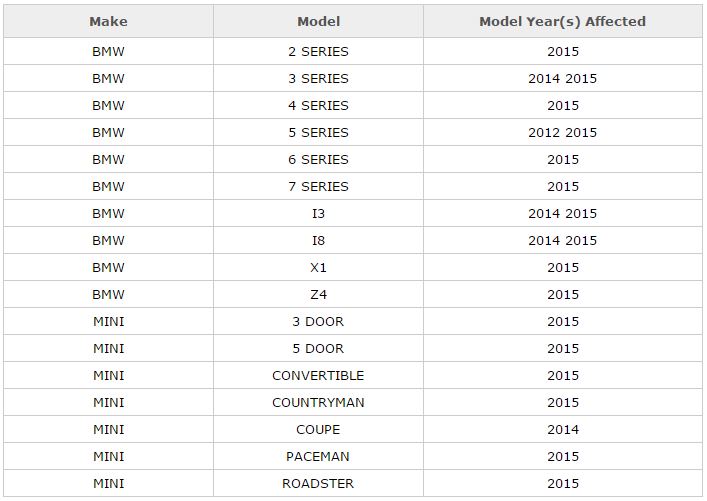This screenshot has width=707, height=501.
Task: Click the 5 DOOR model cell
Action: coord(318,349)
